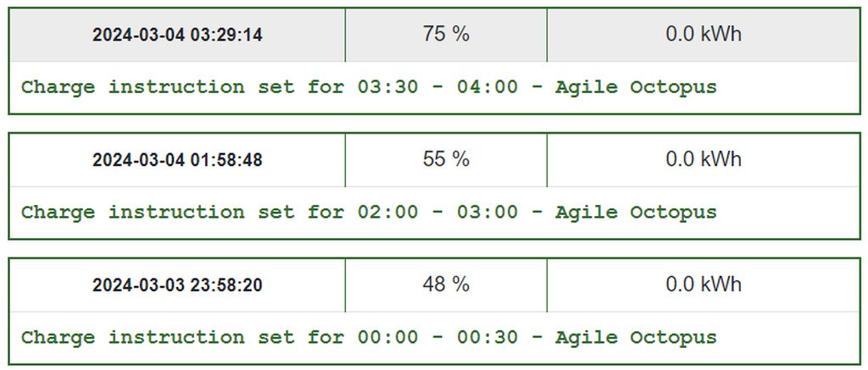
Task: Click the 0.0 kWh cell in 23:58:20 entry
Action: 703,284
